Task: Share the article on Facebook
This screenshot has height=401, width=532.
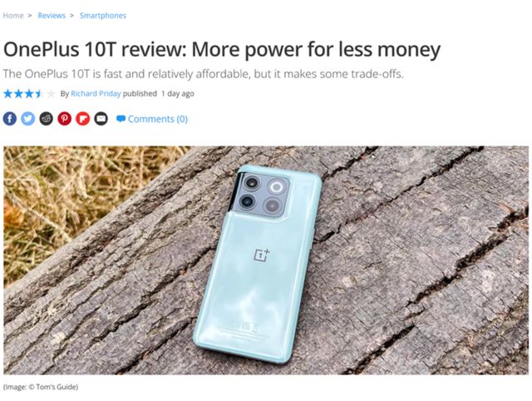Action: (10, 119)
